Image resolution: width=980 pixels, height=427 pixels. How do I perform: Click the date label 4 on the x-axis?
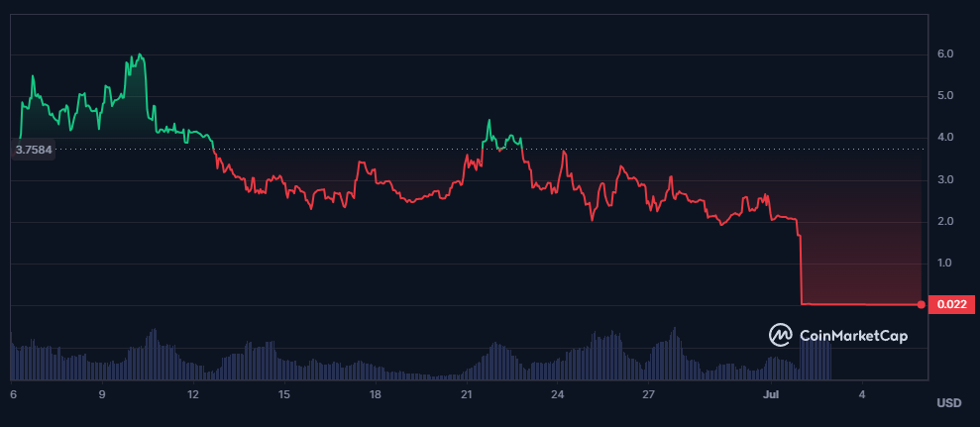click(862, 394)
